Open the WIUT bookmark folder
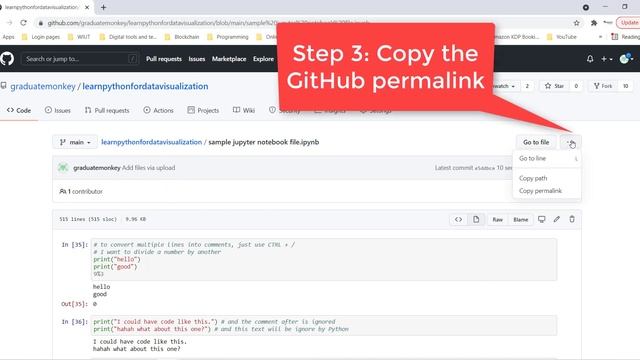Image resolution: width=640 pixels, height=360 pixels. pos(79,37)
